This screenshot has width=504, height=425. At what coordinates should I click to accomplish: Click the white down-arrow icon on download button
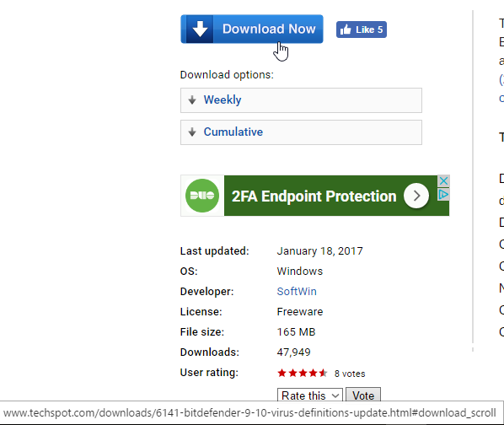[x=200, y=29]
